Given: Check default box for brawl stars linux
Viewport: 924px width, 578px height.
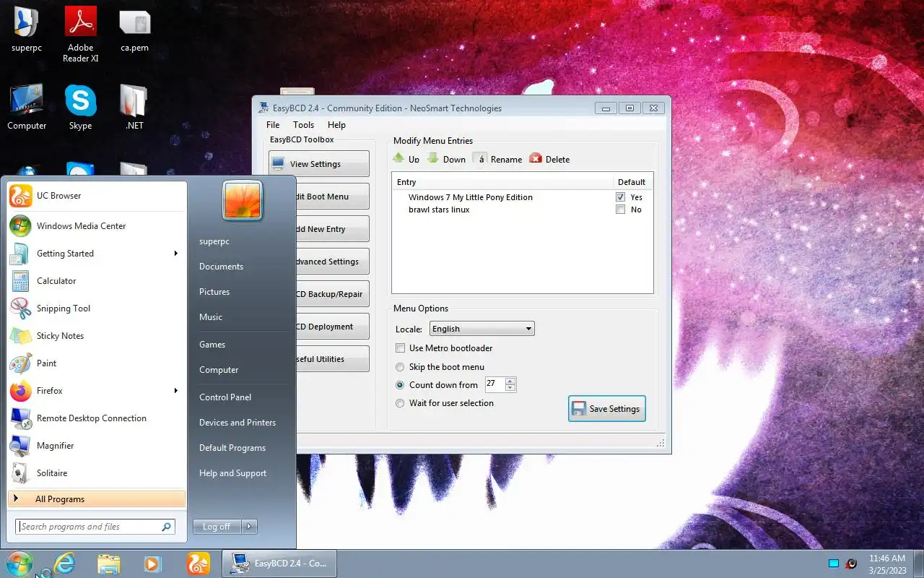Looking at the screenshot, I should (620, 210).
